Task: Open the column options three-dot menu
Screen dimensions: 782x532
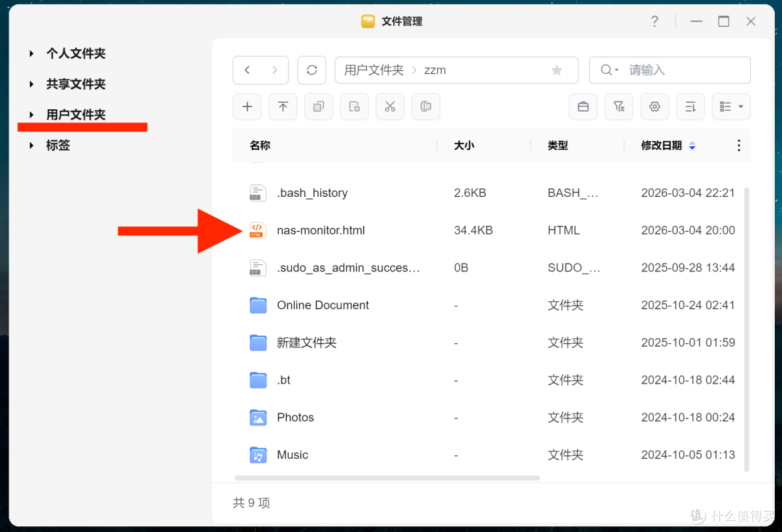Action: click(739, 145)
